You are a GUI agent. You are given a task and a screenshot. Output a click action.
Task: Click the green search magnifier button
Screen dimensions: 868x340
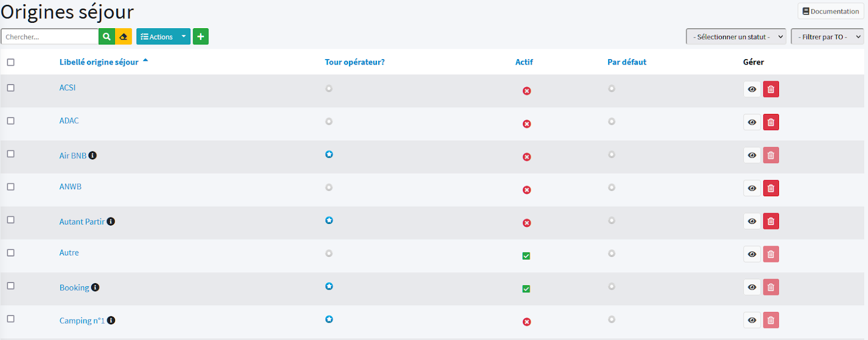[x=106, y=37]
